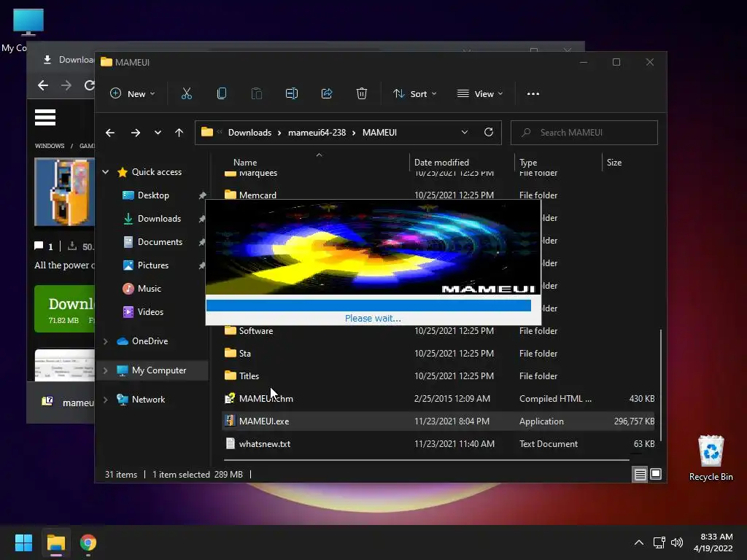Sort by the Name column header
The width and height of the screenshot is (747, 560).
tap(245, 163)
